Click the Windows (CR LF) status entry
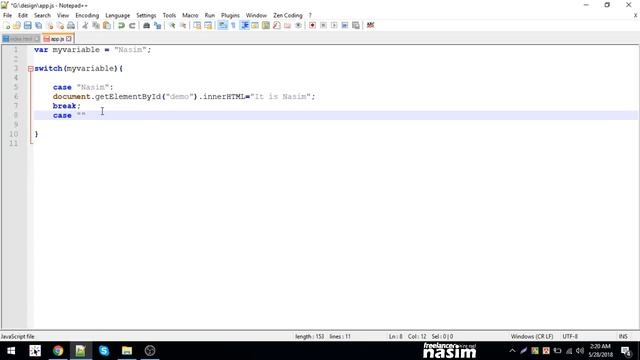640x360 pixels. [532, 336]
